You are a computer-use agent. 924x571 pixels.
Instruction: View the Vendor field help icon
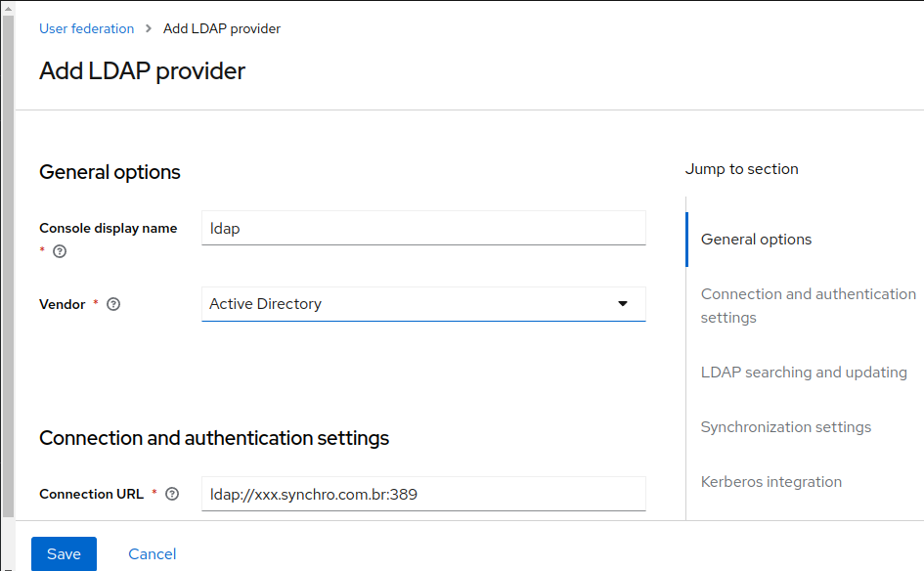click(x=112, y=304)
